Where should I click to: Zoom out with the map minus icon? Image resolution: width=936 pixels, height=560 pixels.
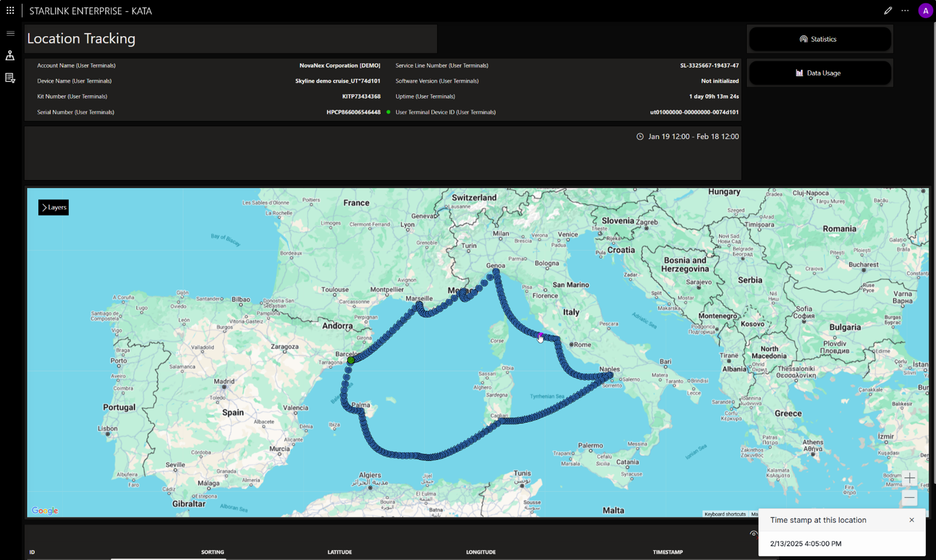[x=910, y=498]
